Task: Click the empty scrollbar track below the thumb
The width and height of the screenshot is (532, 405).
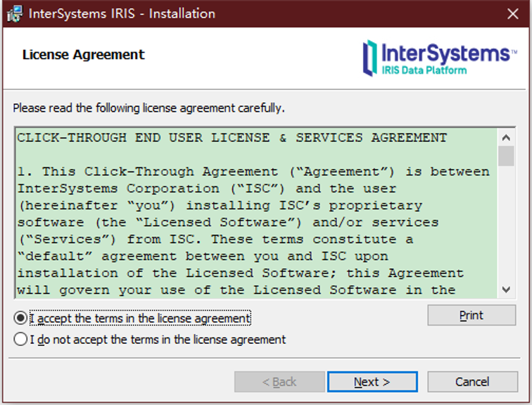Action: pos(506,225)
